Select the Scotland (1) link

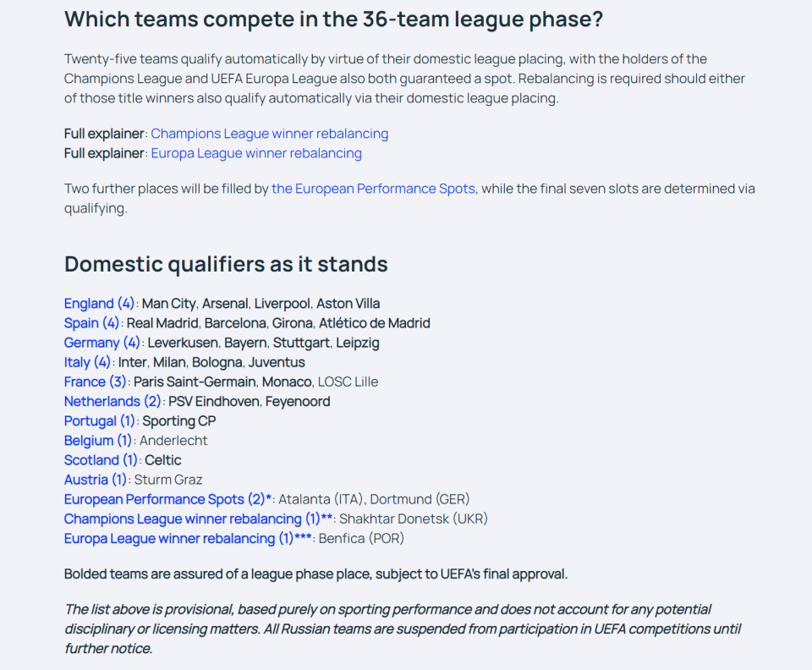[101, 460]
